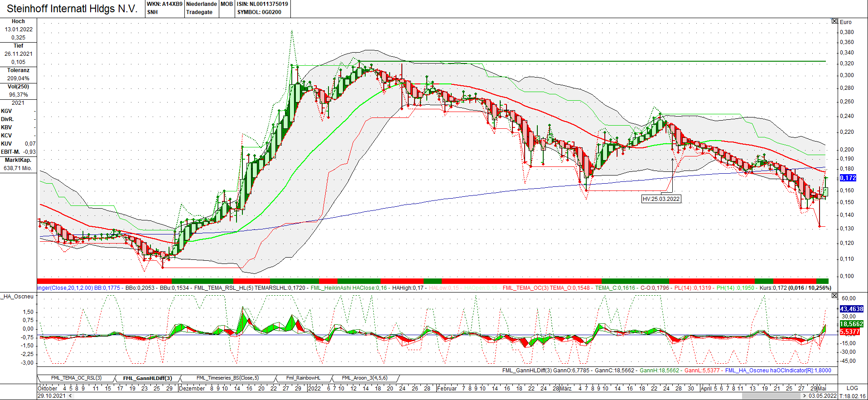Click the Tief date 26.11.2021

click(19, 54)
